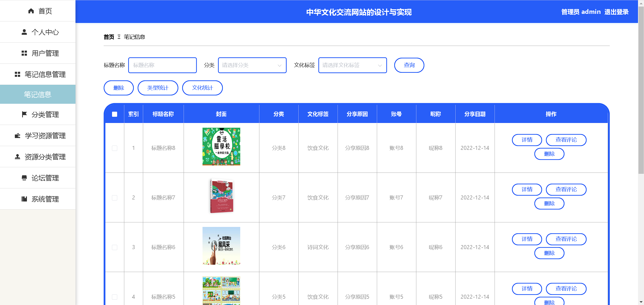
Task: Click the cover thumbnail of 标题名称7
Action: tap(221, 196)
